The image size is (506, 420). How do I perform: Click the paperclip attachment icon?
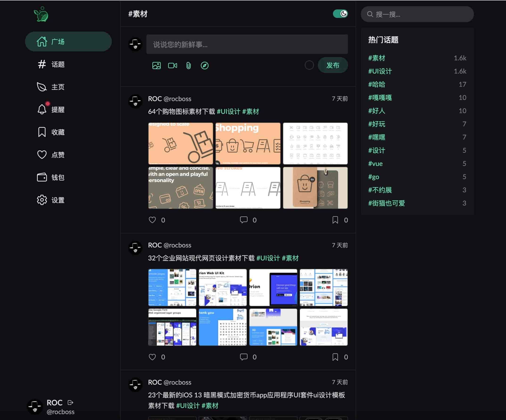click(x=188, y=66)
